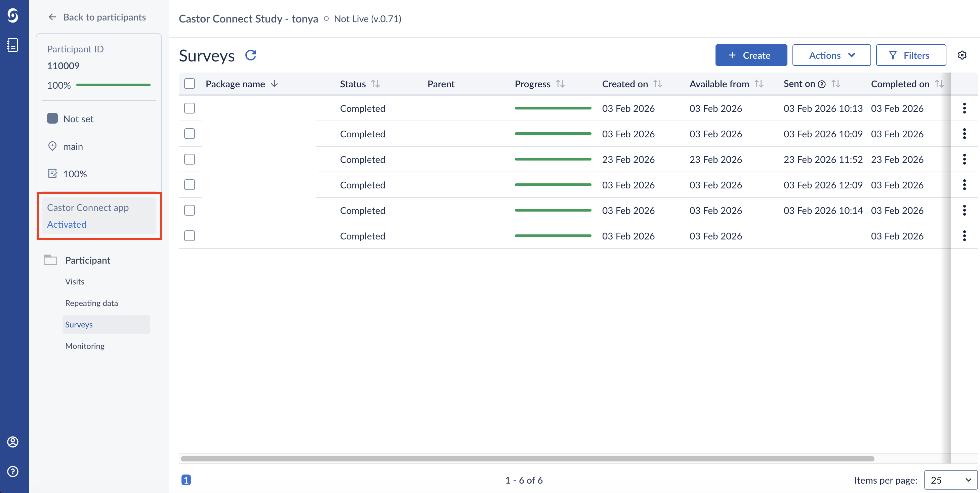Click the Sent on info icon
This screenshot has width=980, height=493.
pos(822,84)
